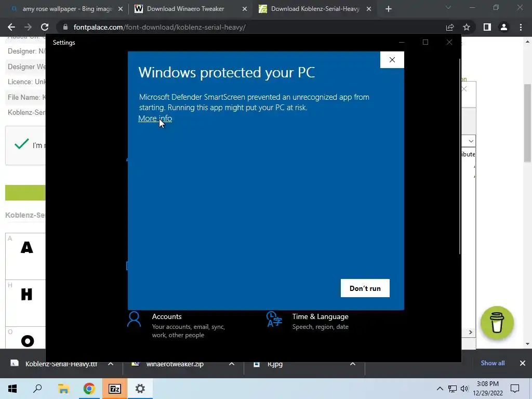
Task: Click glyph H preview on font page
Action: 26,294
